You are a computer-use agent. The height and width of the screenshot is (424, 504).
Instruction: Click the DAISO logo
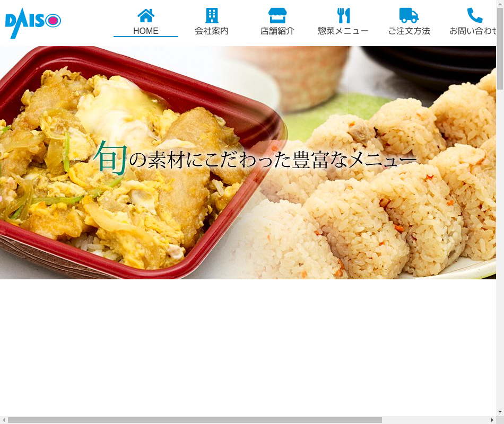pos(33,22)
